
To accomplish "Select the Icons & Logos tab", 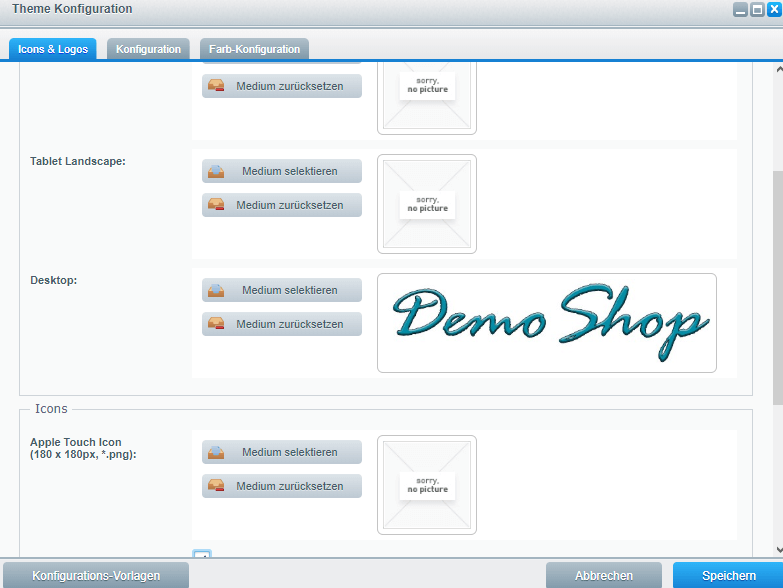I will [x=53, y=49].
